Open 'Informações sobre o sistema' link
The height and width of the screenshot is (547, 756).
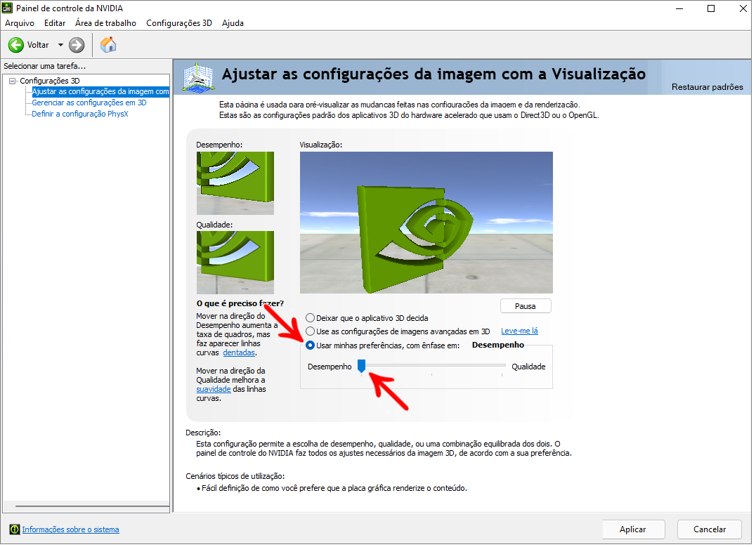(70, 529)
